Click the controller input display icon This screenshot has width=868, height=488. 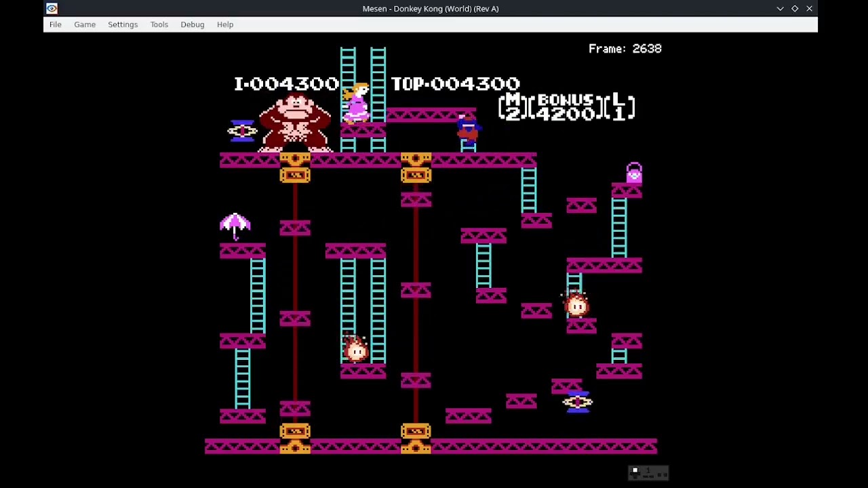pos(649,472)
